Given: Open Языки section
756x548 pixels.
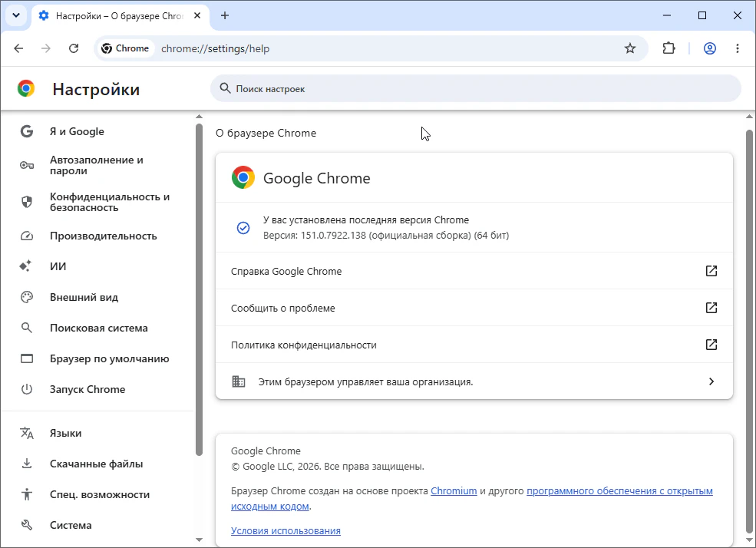Looking at the screenshot, I should [x=97, y=433].
